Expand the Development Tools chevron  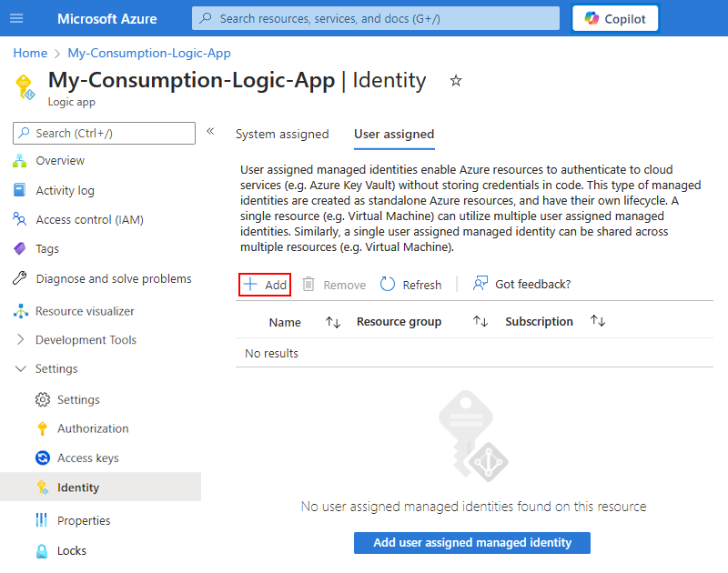click(20, 339)
